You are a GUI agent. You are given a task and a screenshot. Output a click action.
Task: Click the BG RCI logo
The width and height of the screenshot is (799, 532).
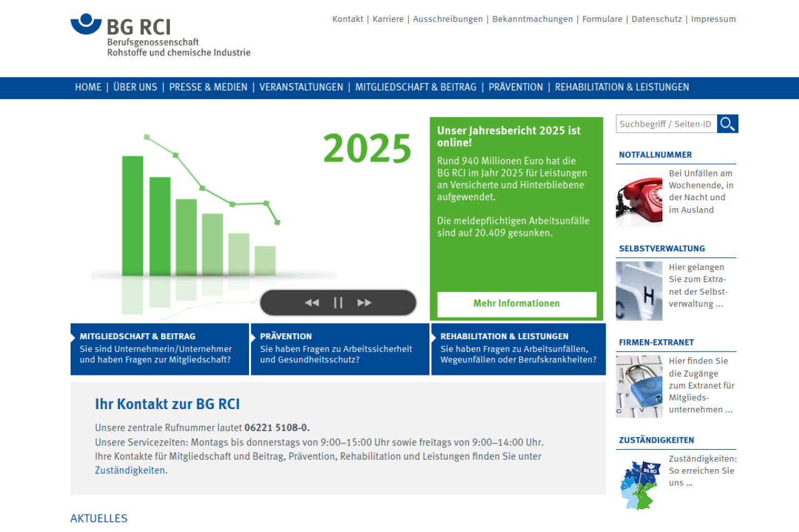point(160,36)
